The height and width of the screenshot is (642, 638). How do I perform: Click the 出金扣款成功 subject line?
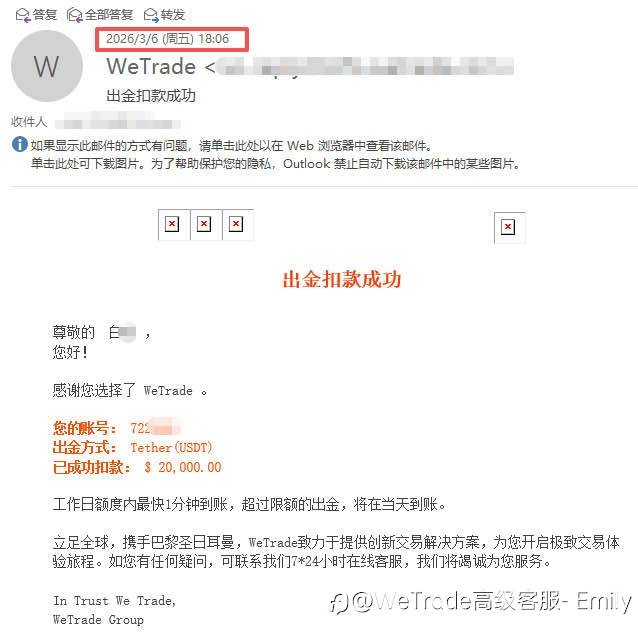click(x=151, y=96)
